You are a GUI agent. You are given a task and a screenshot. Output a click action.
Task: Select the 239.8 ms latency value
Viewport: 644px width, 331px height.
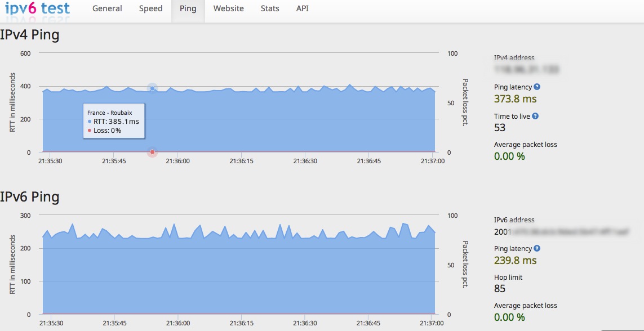[x=515, y=261]
